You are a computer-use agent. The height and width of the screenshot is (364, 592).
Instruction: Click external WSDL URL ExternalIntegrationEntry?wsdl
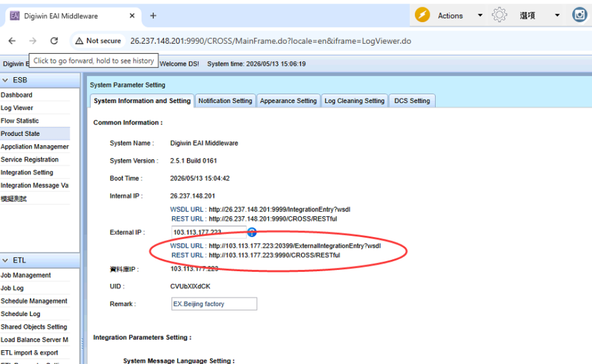(295, 246)
